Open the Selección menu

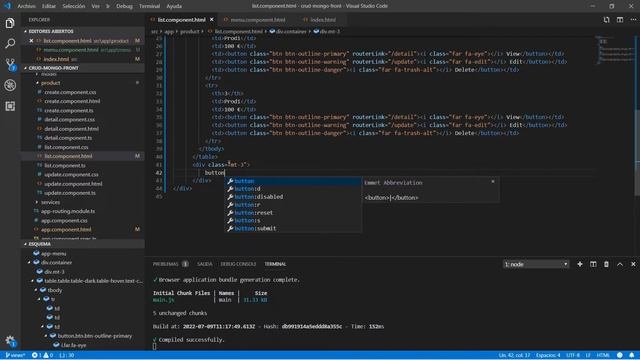click(x=73, y=6)
